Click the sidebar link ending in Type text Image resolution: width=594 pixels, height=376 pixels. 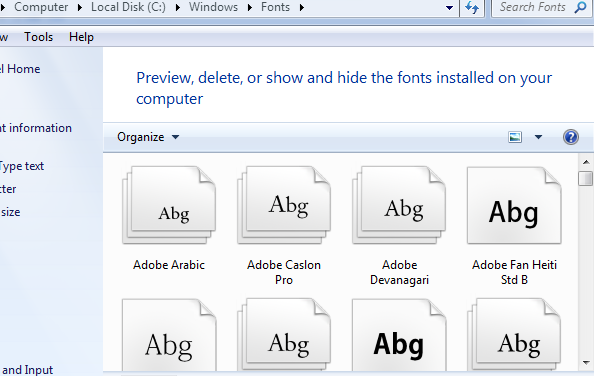(22, 166)
